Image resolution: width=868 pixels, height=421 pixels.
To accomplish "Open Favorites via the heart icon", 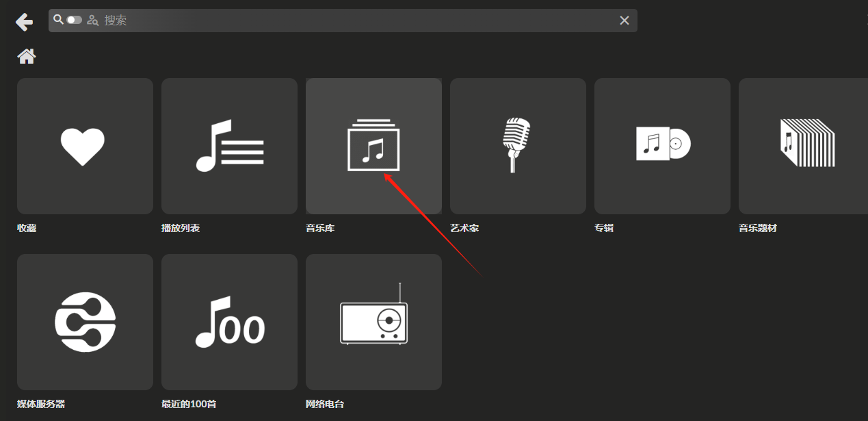I will click(x=85, y=146).
